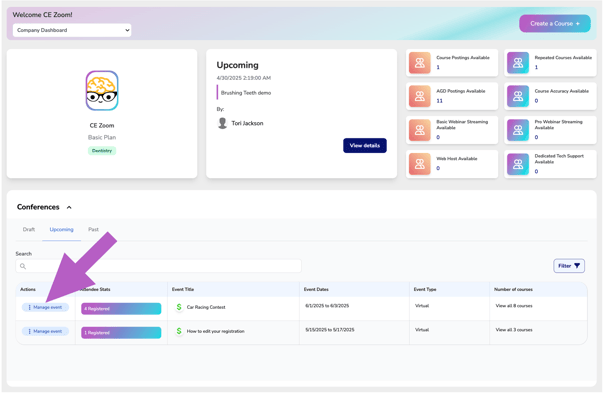Click the AGD Postings Available icon
This screenshot has width=603, height=395.
point(420,96)
